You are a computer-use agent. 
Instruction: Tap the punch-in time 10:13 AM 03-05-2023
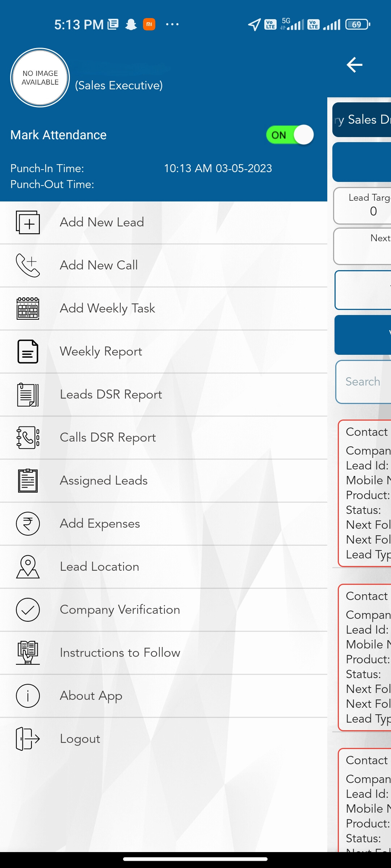(x=218, y=168)
